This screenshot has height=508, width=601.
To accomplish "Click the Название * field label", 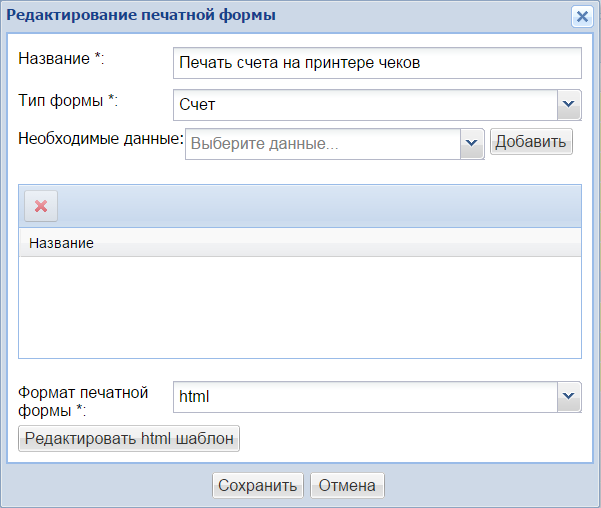I will click(x=62, y=58).
